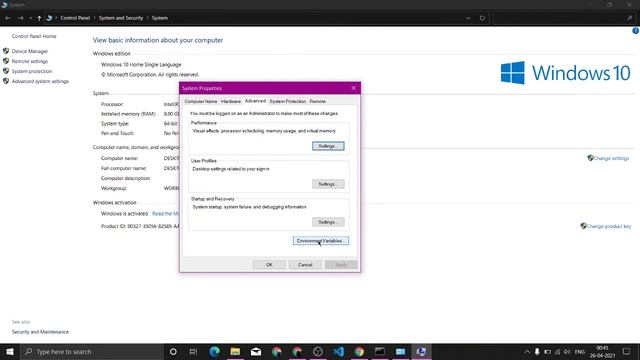Click ENG language indicator
The height and width of the screenshot is (360, 640).
(580, 351)
